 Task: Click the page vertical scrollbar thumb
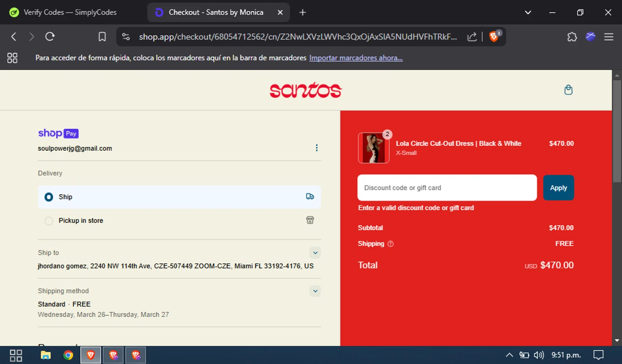617,131
